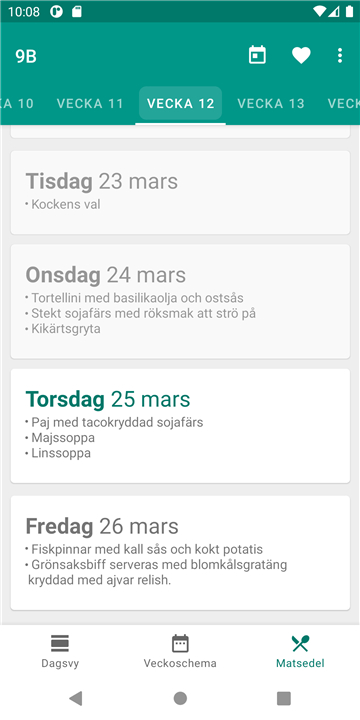This screenshot has height=720, width=360.
Task: Open recent apps square button
Action: pos(284,698)
